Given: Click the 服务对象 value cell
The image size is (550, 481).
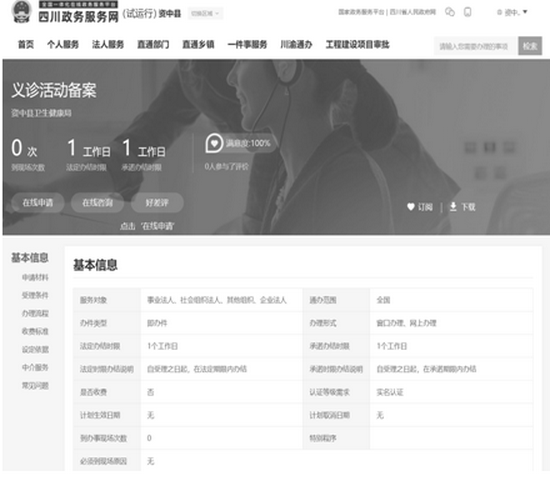Looking at the screenshot, I should [222, 300].
